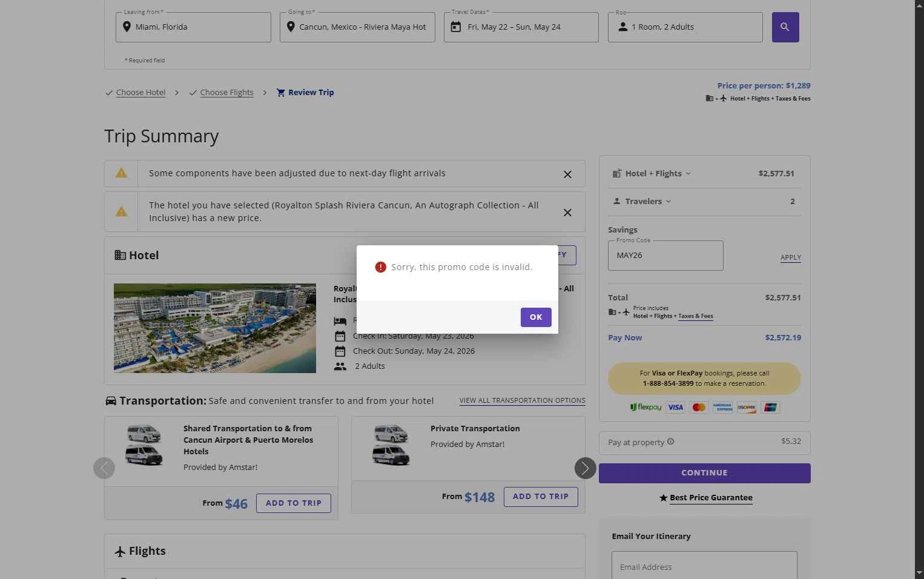This screenshot has height=579, width=924.
Task: Click the check-in calendar icon
Action: click(340, 336)
